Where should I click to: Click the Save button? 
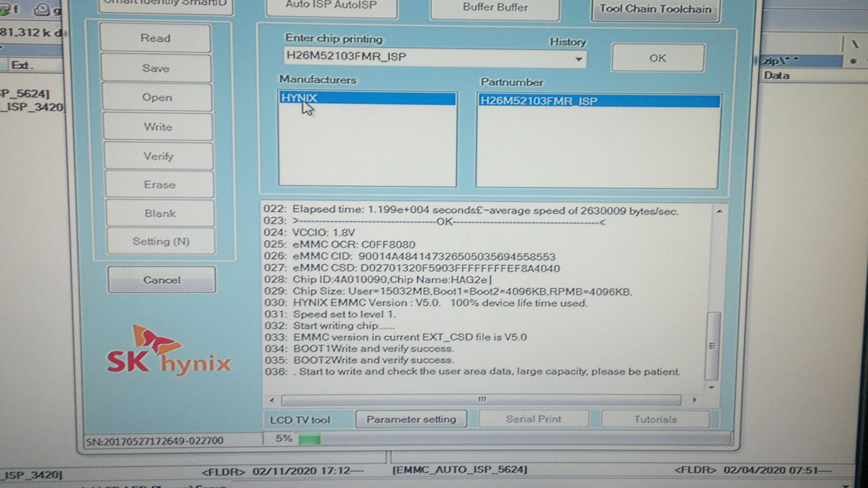click(156, 68)
